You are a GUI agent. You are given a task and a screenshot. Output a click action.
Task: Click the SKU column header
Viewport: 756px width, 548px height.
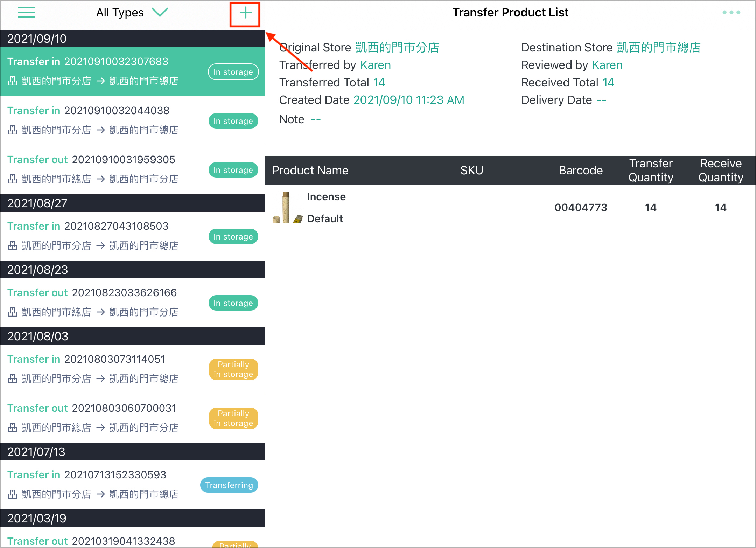tap(472, 171)
